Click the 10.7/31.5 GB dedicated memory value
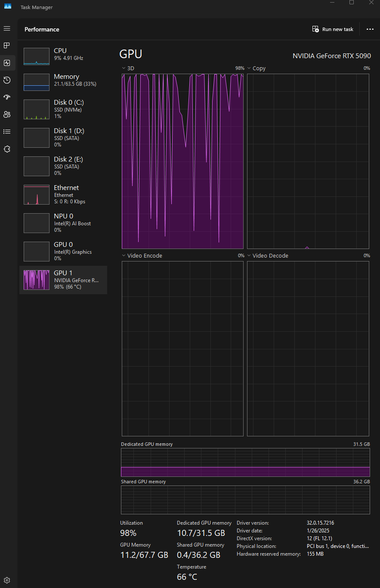Screen dimensions: 380x588 (201, 533)
